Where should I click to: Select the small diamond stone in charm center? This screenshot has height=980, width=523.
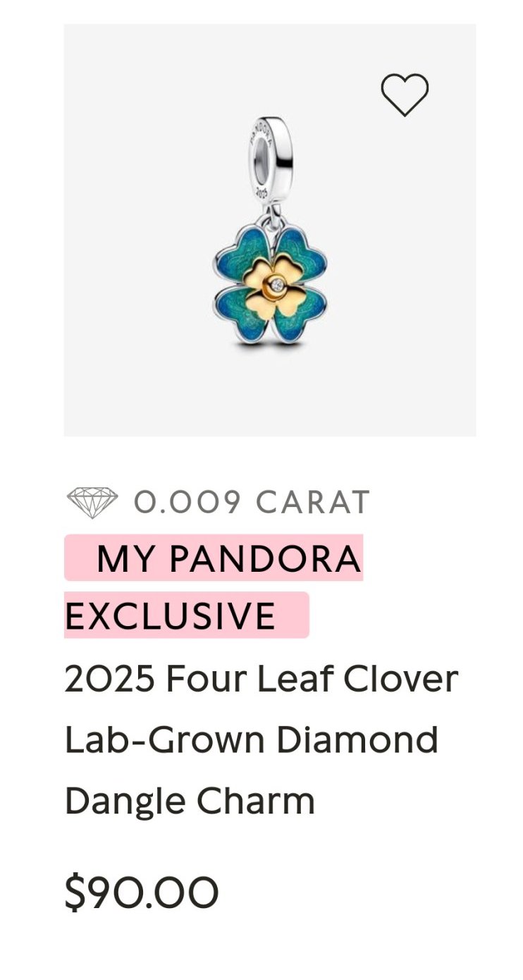pyautogui.click(x=277, y=285)
